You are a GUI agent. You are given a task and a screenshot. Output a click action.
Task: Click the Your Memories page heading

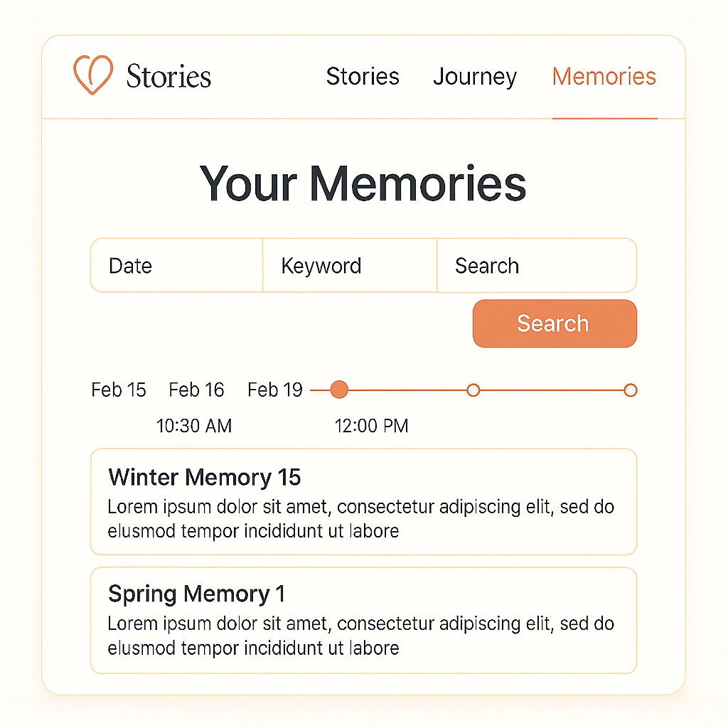(363, 183)
